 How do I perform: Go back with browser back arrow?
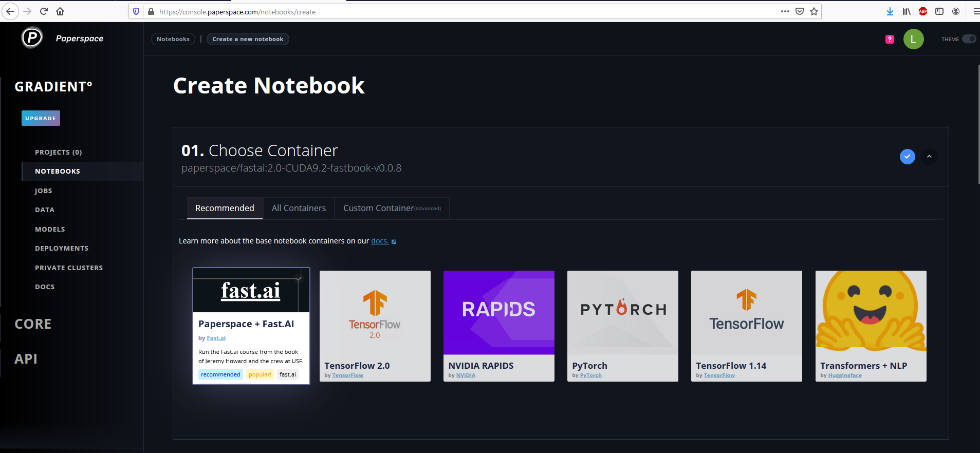tap(10, 11)
